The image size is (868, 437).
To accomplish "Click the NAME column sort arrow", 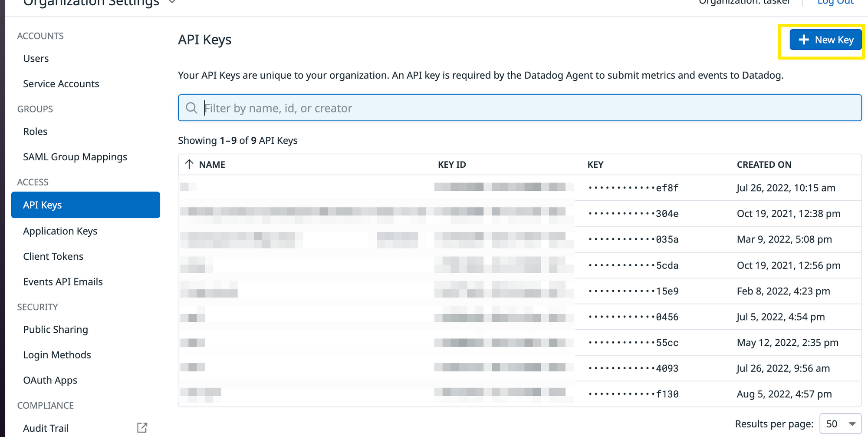I will pos(189,165).
